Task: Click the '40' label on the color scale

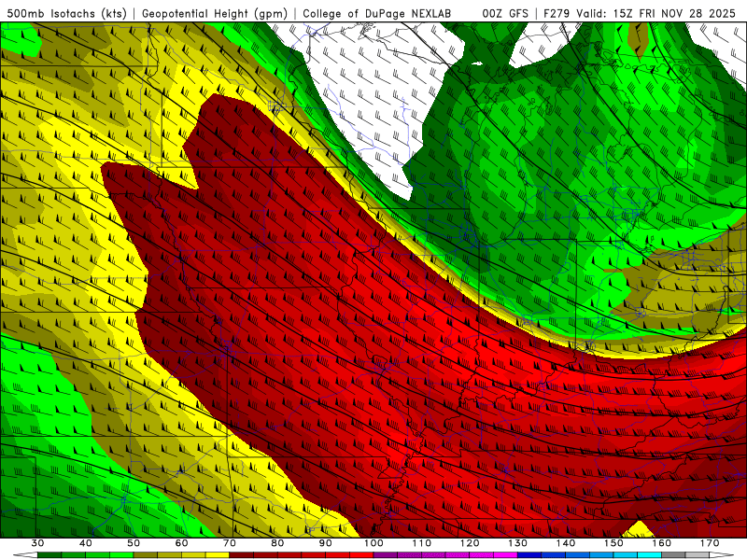Action: click(86, 543)
